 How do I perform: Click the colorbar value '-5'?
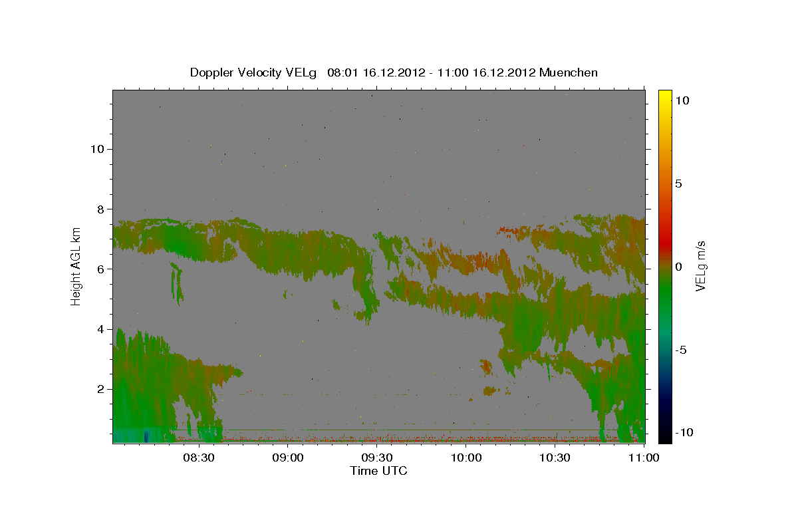coord(681,350)
